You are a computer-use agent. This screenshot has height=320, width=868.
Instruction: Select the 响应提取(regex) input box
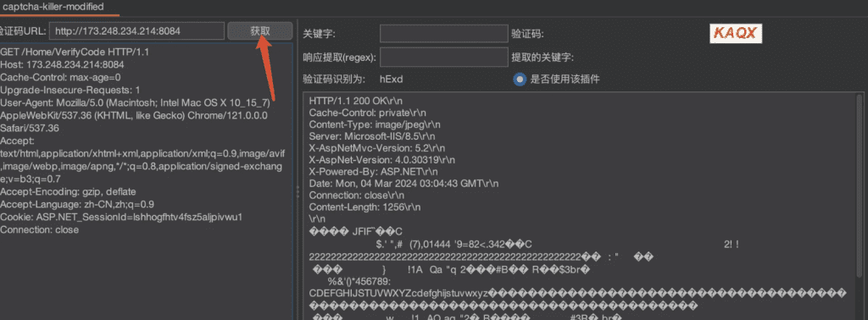pyautogui.click(x=443, y=57)
